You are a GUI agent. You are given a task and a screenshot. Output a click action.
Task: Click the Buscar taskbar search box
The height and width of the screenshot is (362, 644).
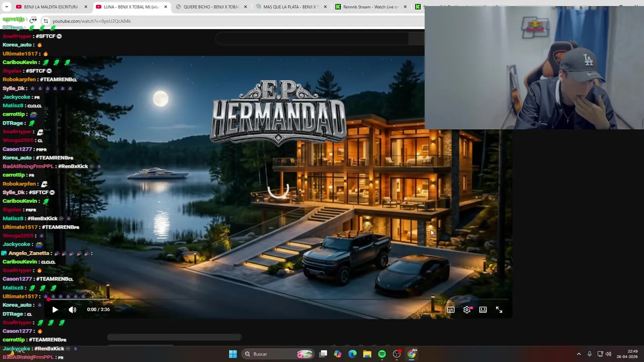pyautogui.click(x=278, y=354)
